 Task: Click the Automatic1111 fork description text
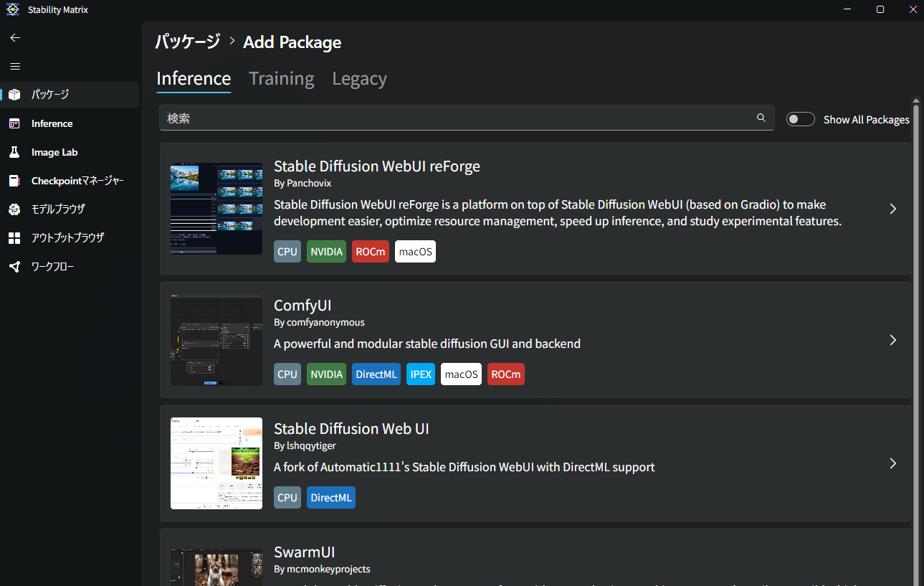pyautogui.click(x=465, y=468)
